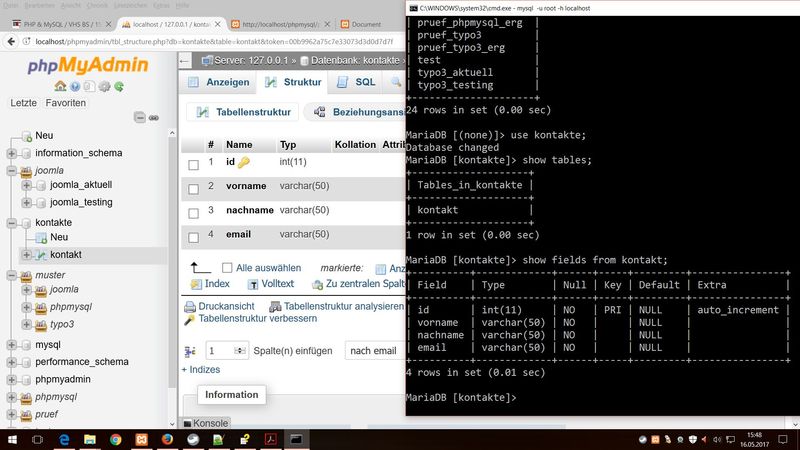This screenshot has height=450, width=800.
Task: Click the primary key icon next to id
Action: click(x=244, y=162)
